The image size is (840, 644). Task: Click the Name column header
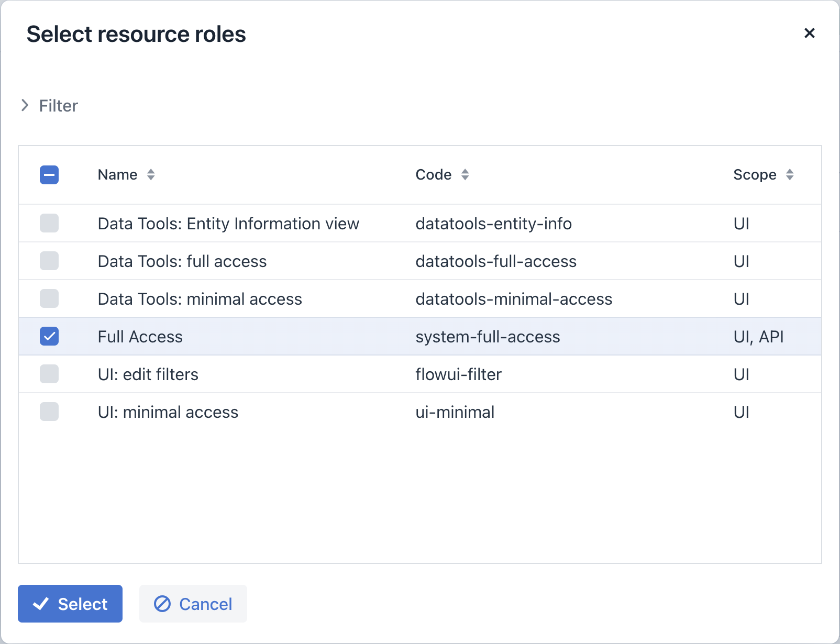coord(118,174)
